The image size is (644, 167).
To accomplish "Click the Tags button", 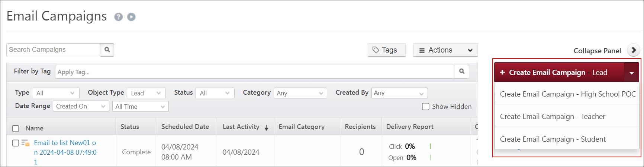I will (x=387, y=50).
